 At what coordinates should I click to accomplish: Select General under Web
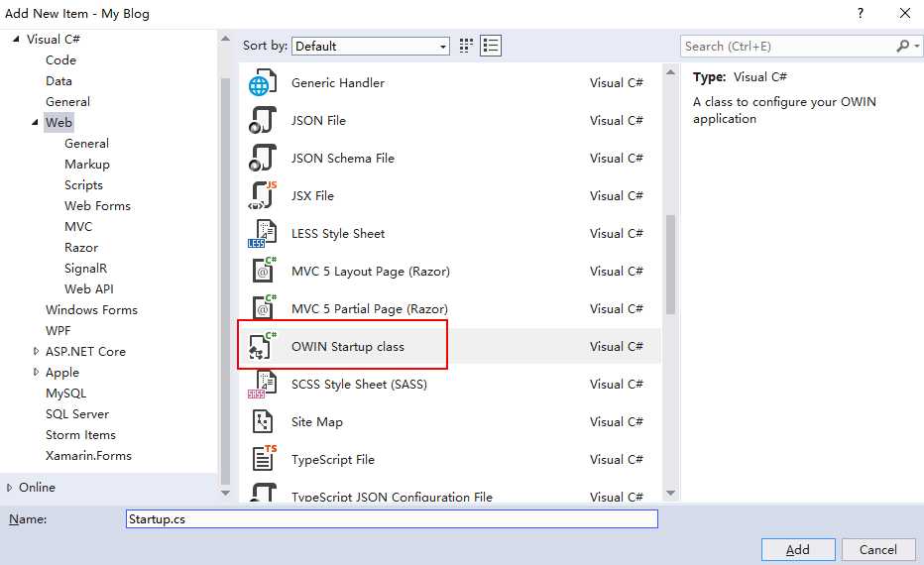[x=86, y=143]
